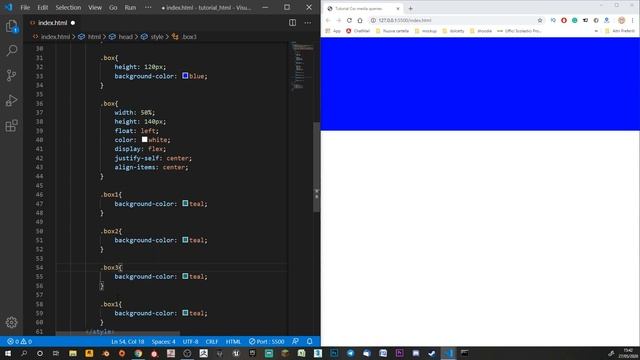Click the feedback icon in status bar
This screenshot has height=360, width=640.
coord(295,342)
